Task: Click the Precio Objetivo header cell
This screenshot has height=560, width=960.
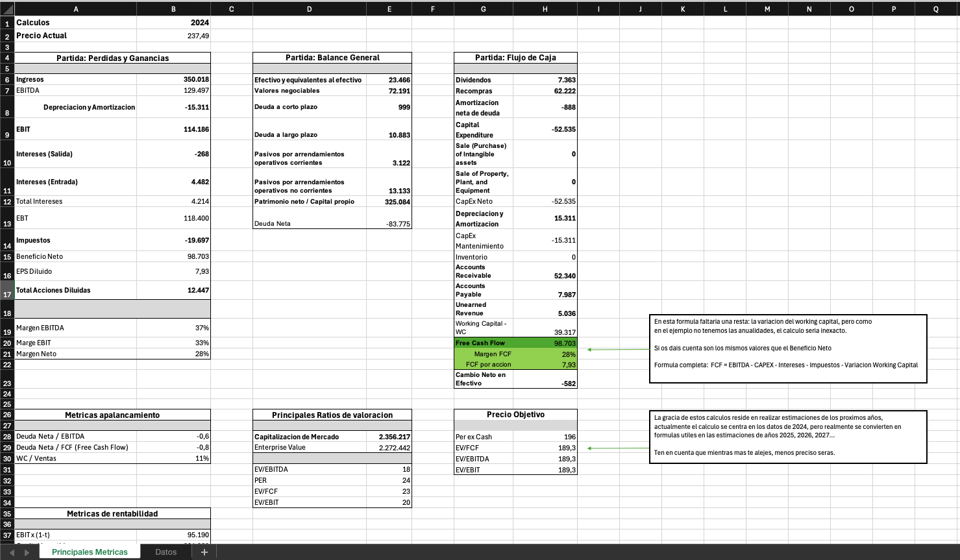Action: pyautogui.click(x=515, y=415)
